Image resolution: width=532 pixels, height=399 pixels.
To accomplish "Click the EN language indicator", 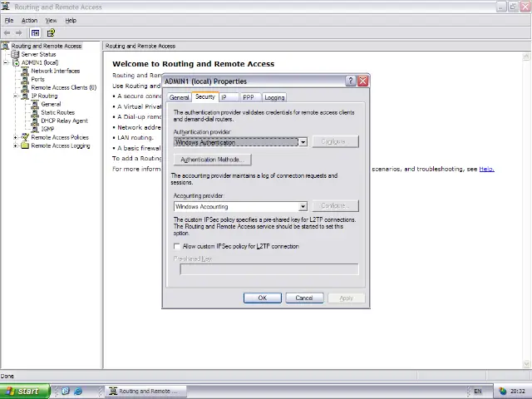I will tap(478, 392).
